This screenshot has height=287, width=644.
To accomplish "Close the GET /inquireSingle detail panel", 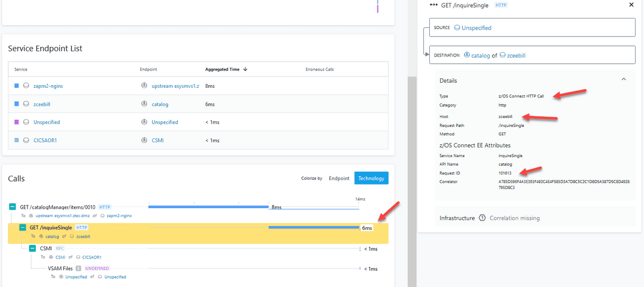I will pyautogui.click(x=631, y=5).
